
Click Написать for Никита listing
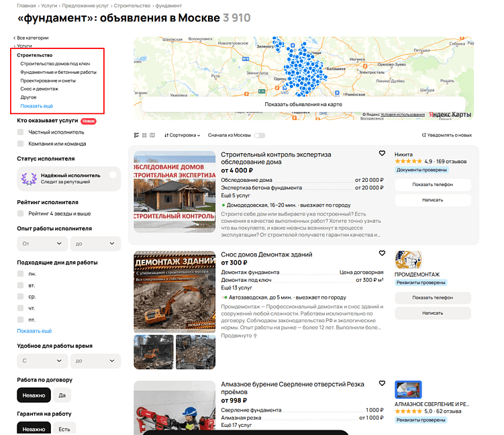(433, 200)
